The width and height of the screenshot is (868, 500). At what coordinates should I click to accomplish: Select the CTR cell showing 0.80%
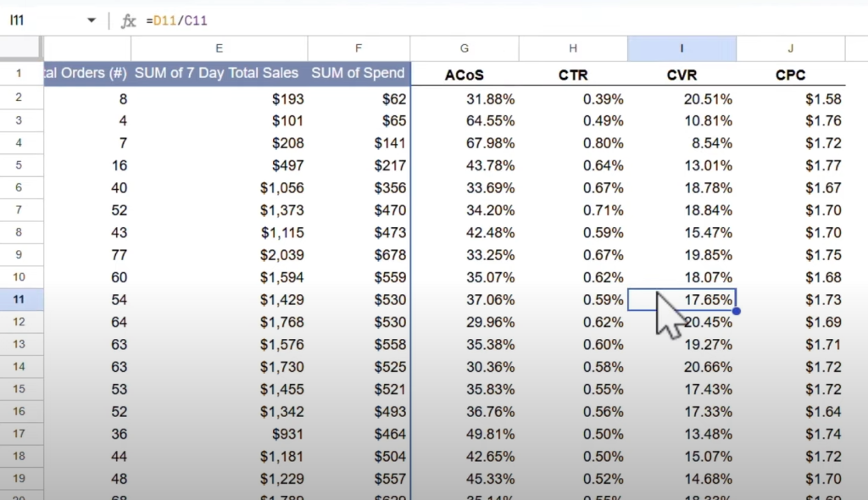tap(573, 143)
